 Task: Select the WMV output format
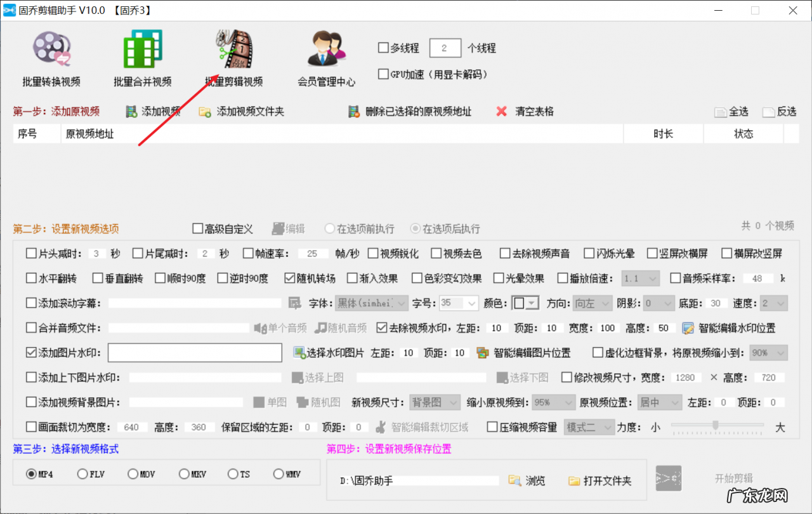pos(277,473)
